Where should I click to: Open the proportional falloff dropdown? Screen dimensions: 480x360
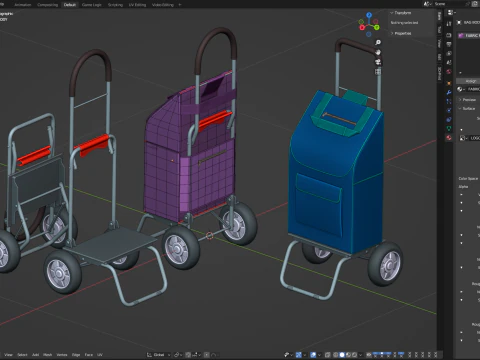pos(215,355)
